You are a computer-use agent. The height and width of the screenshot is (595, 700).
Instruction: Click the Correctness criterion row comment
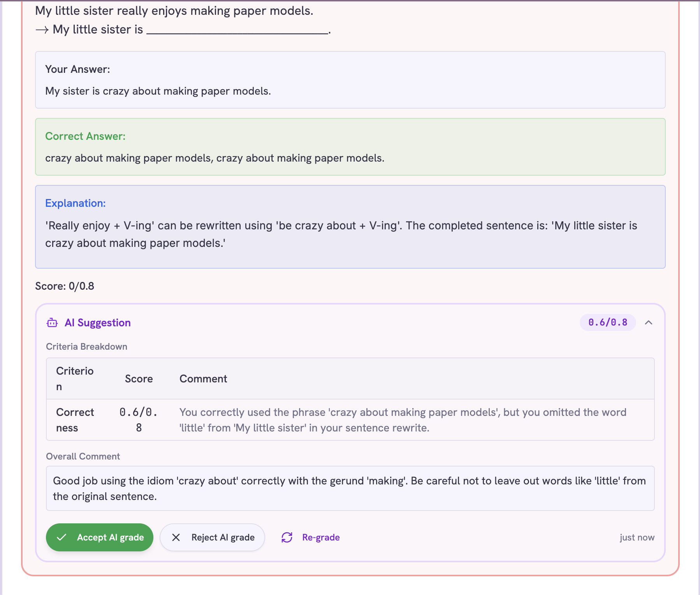[403, 420]
